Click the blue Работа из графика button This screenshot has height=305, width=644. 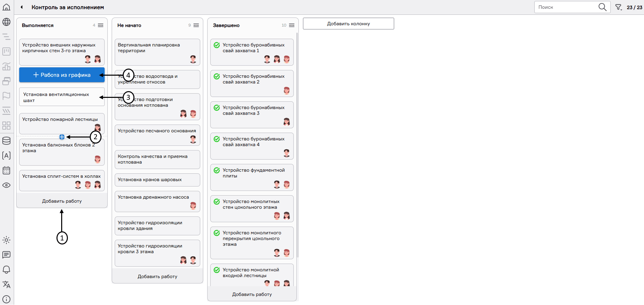[62, 75]
